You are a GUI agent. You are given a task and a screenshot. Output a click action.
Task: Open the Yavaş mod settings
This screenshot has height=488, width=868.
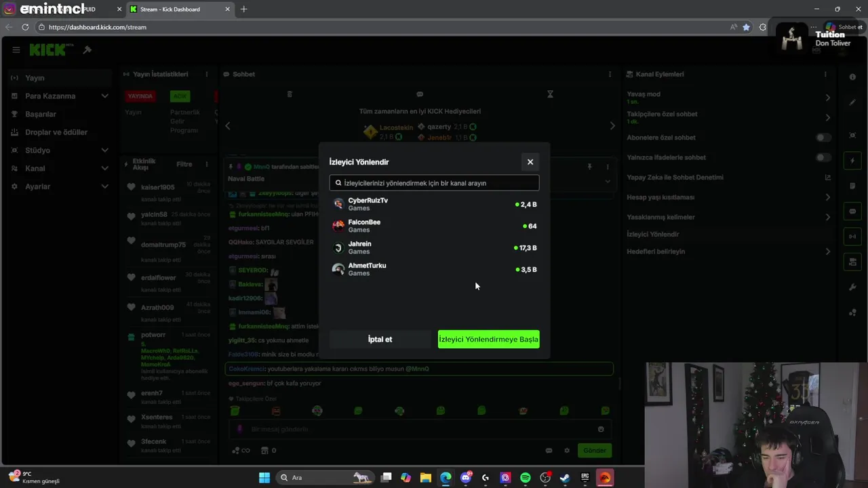[728, 98]
